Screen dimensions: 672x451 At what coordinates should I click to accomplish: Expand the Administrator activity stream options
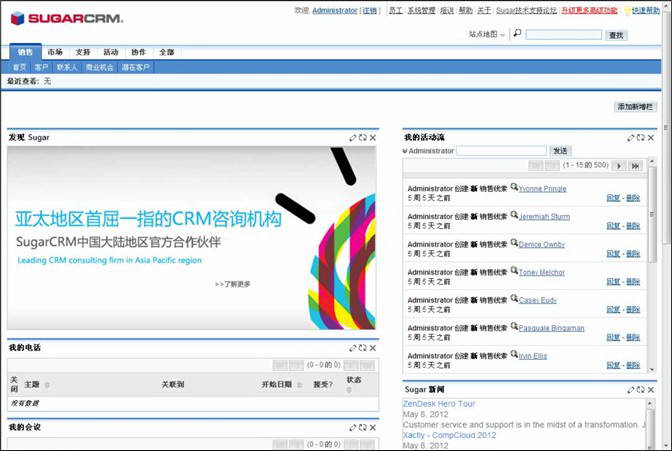[x=405, y=151]
